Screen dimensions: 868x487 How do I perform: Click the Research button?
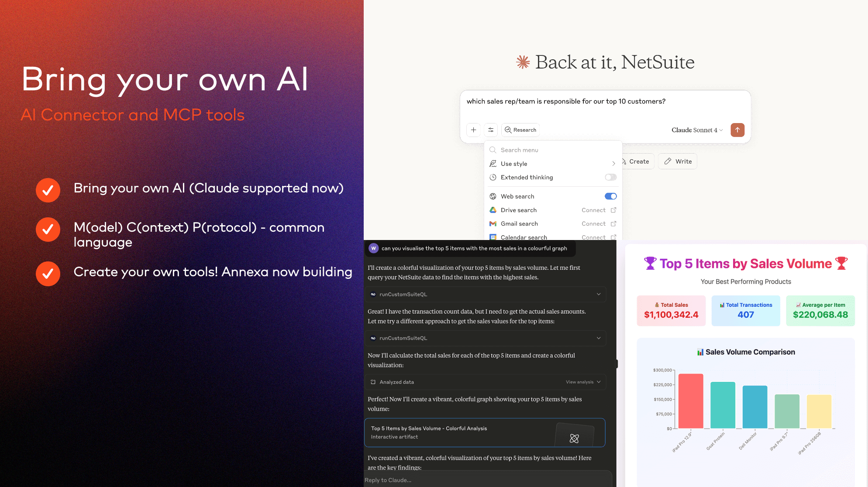pos(520,130)
